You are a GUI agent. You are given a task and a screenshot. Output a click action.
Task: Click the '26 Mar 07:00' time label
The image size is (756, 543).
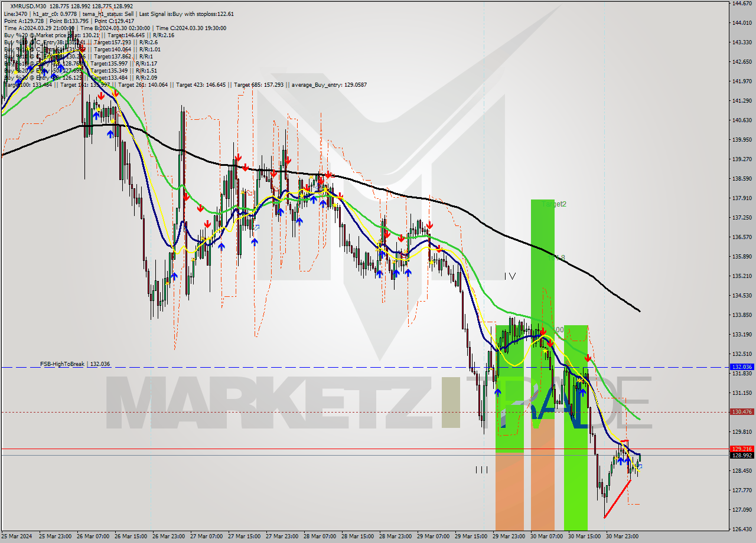tap(93, 537)
